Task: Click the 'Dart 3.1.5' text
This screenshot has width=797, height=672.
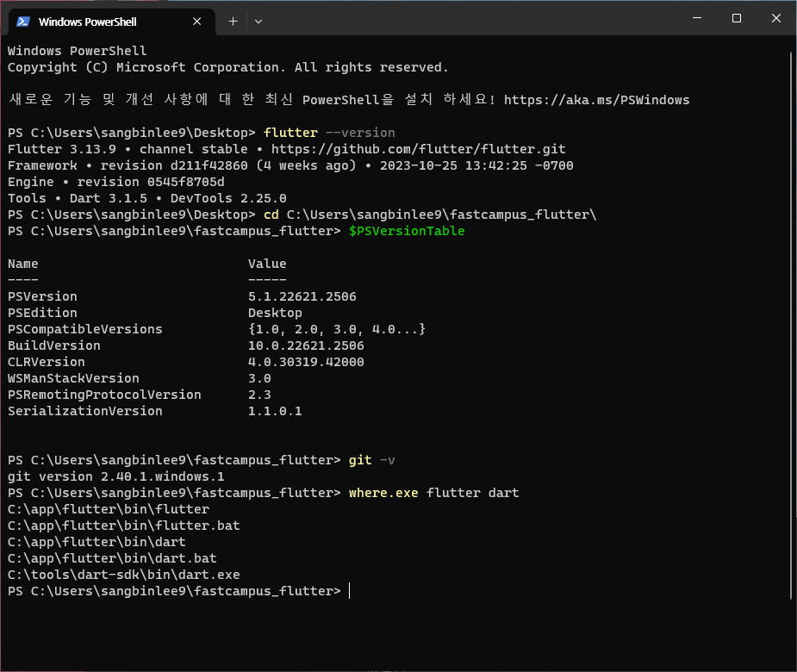Action: click(109, 198)
